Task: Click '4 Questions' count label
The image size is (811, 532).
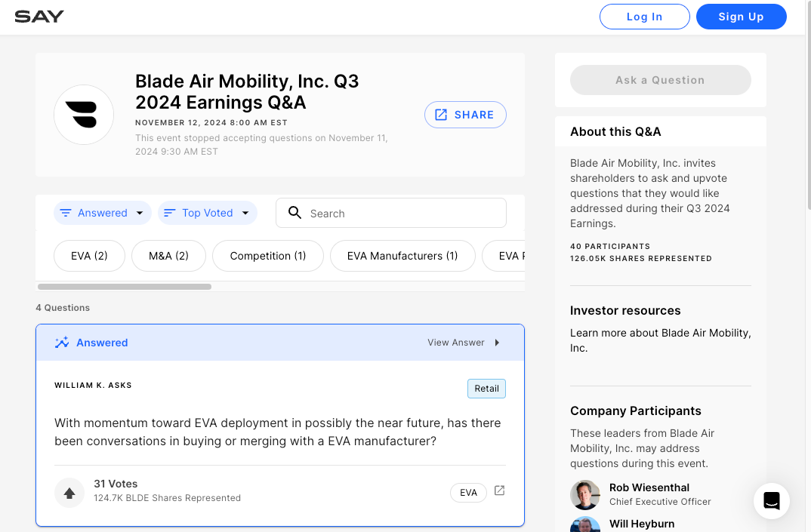Action: coord(63,308)
